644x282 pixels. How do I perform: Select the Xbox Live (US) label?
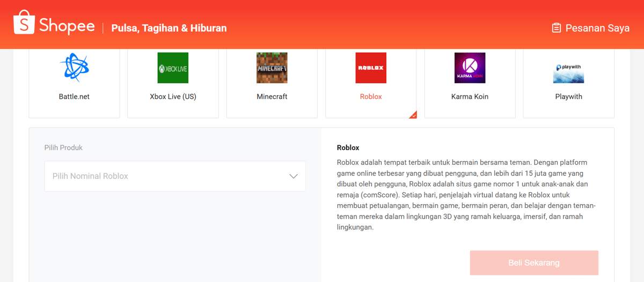173,97
